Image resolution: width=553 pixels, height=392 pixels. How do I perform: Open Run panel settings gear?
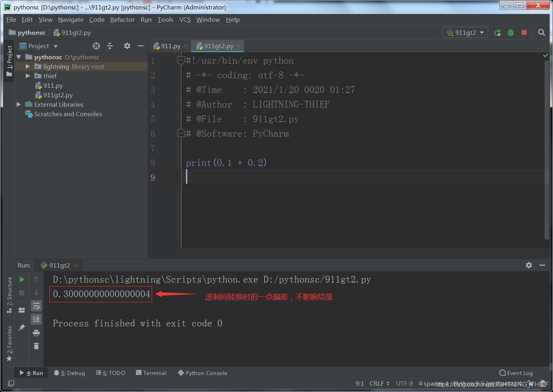tap(529, 265)
